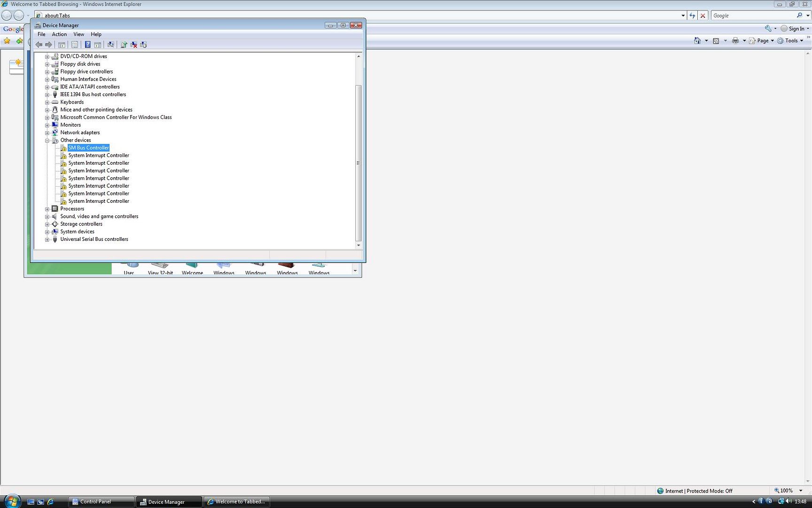Switch to Welcome to Tabbed taskbar button
Image resolution: width=812 pixels, height=508 pixels.
237,501
